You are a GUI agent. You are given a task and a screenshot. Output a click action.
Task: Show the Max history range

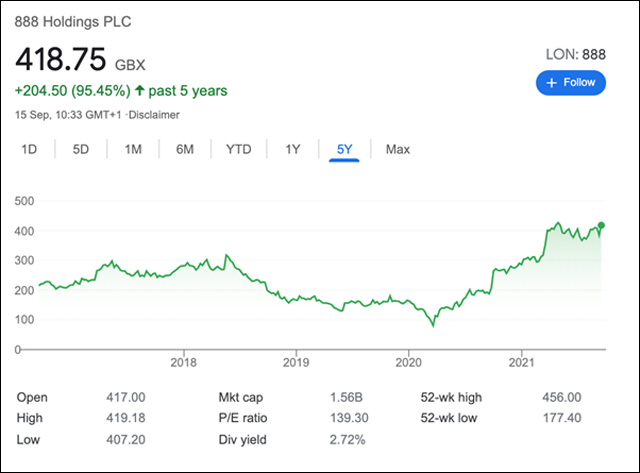point(398,150)
